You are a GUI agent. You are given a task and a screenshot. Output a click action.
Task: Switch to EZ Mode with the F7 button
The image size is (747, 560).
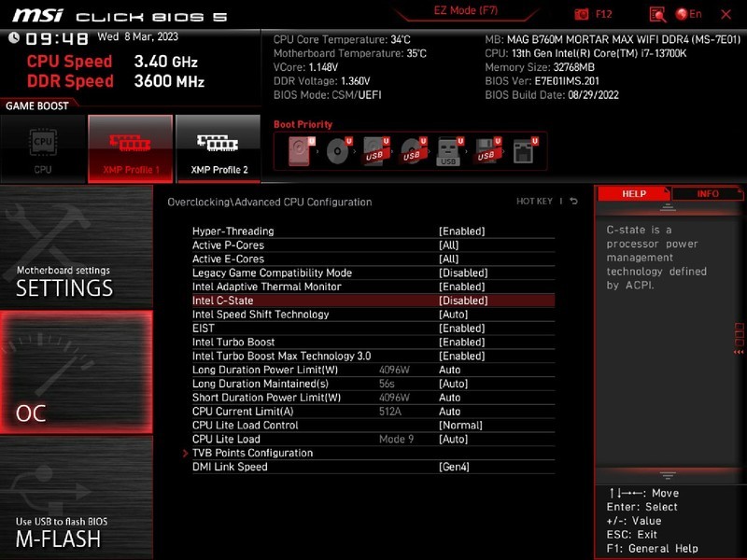tap(464, 10)
